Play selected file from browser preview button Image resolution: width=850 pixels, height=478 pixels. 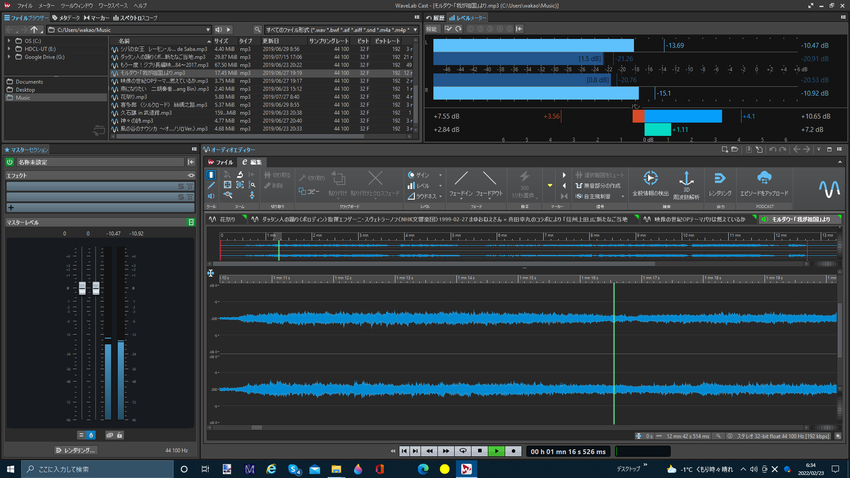tap(229, 30)
